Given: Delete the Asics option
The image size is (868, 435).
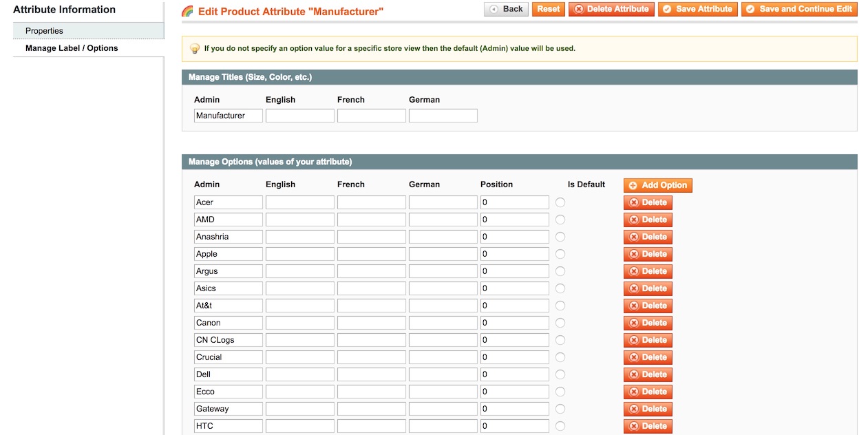Looking at the screenshot, I should (x=648, y=288).
